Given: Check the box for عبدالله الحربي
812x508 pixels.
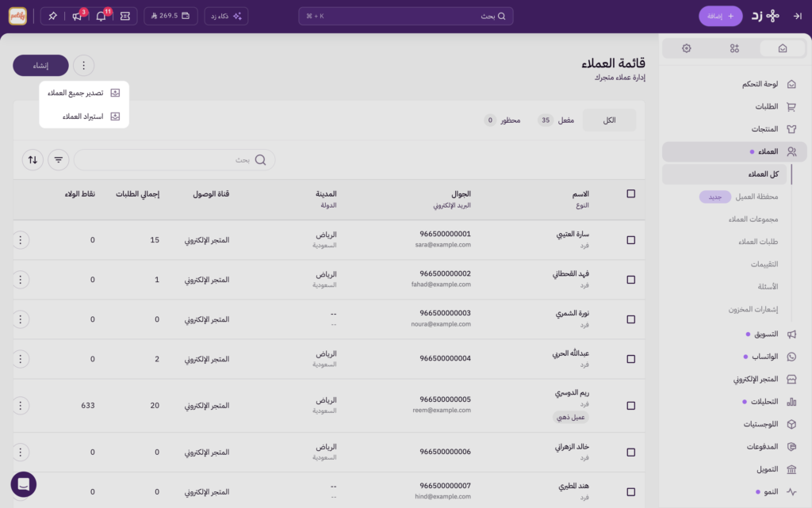Looking at the screenshot, I should (630, 359).
